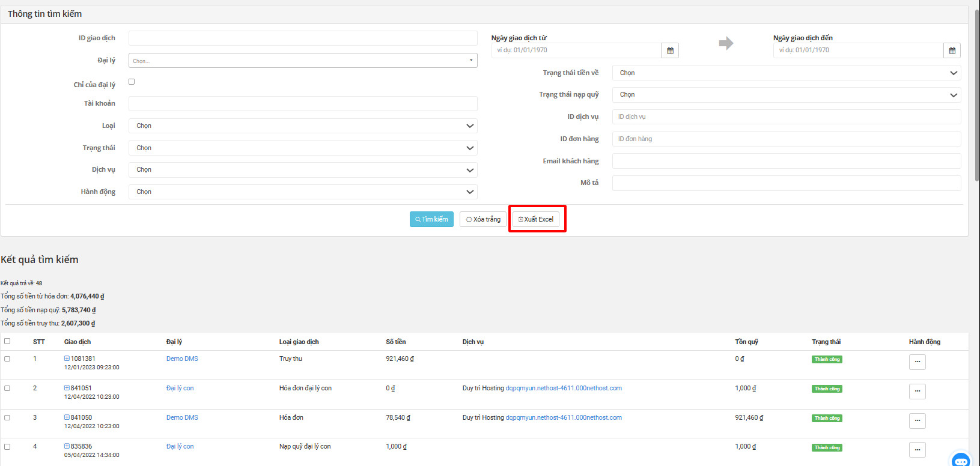Click 'Nạp quỹ đại lý con' in row 4
The width and height of the screenshot is (980, 466).
305,446
